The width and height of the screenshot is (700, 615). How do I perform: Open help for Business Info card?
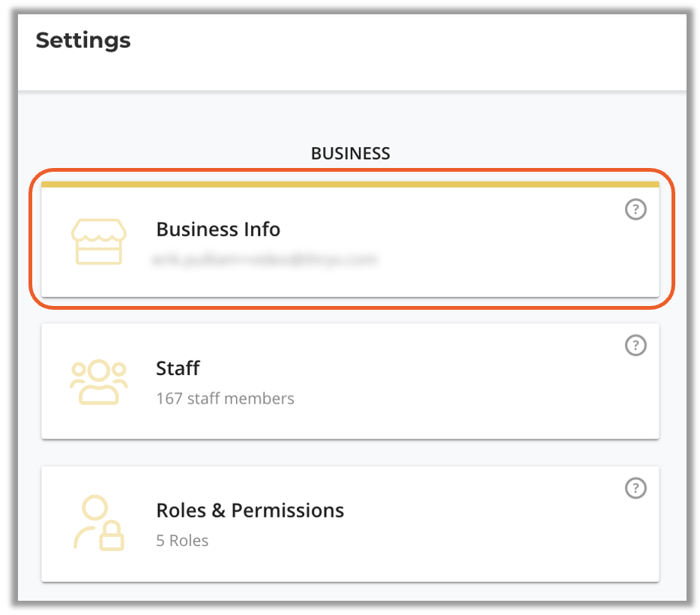635,210
